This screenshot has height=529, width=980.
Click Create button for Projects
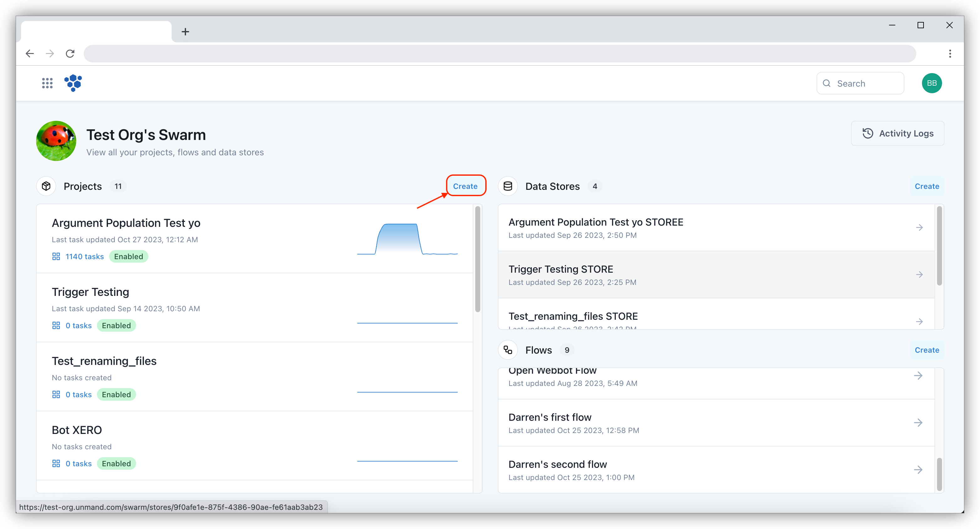click(465, 186)
